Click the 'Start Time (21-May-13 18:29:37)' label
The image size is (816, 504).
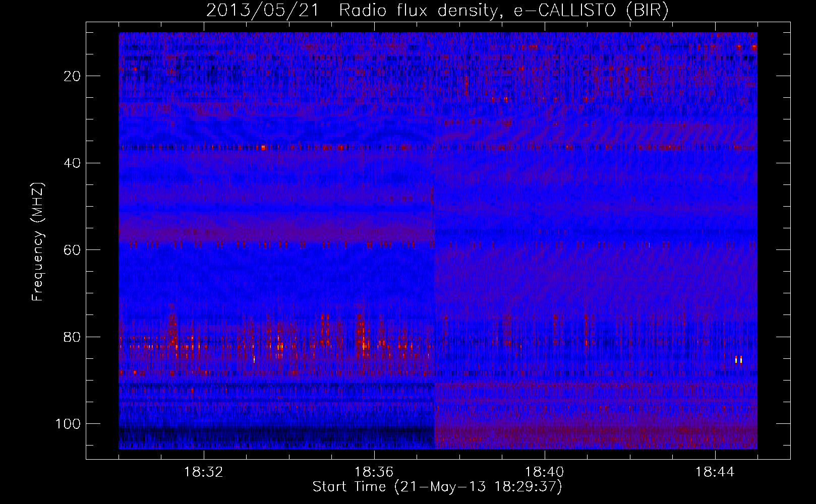tap(437, 487)
